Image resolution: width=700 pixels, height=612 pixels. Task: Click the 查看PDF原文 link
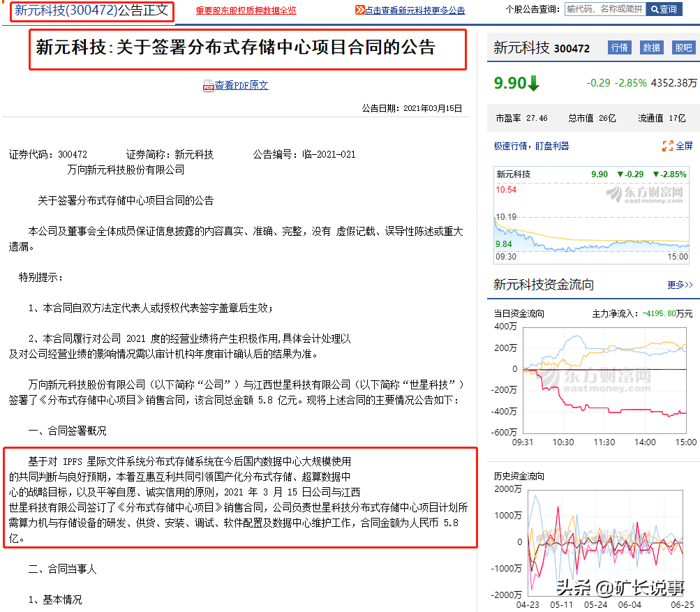[241, 85]
